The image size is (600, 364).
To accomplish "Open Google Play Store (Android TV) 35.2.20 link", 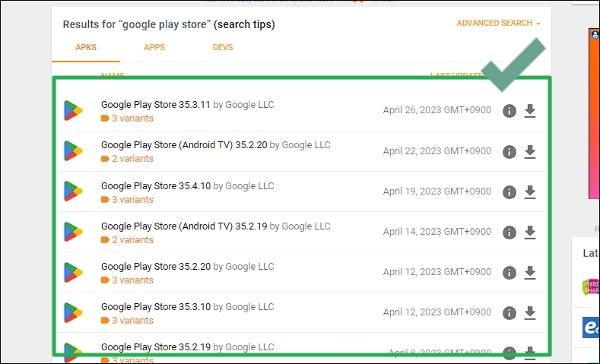I will tap(184, 145).
